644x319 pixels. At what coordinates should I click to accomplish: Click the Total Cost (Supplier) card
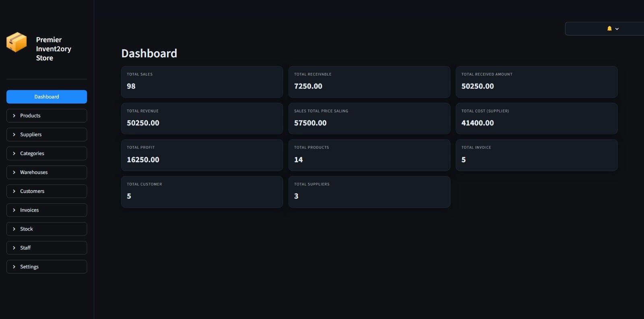click(536, 118)
